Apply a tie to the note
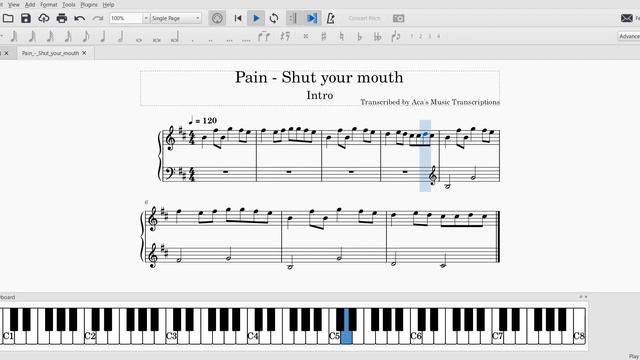 click(x=264, y=36)
